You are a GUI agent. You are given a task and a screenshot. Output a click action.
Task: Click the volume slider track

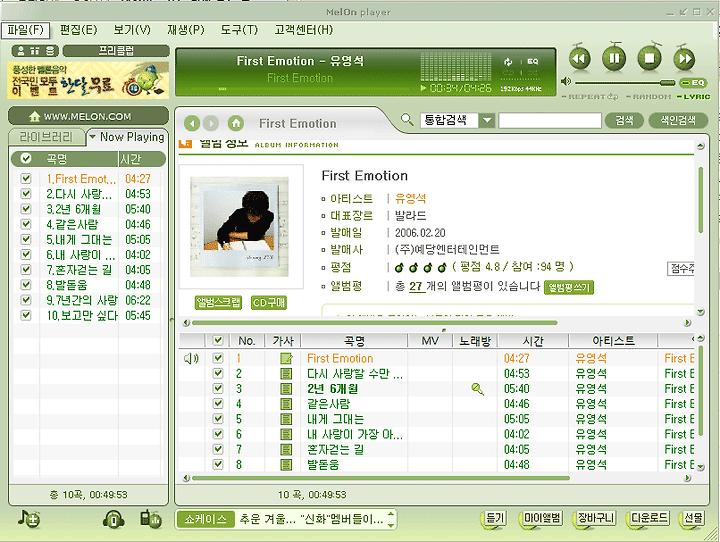[x=624, y=83]
